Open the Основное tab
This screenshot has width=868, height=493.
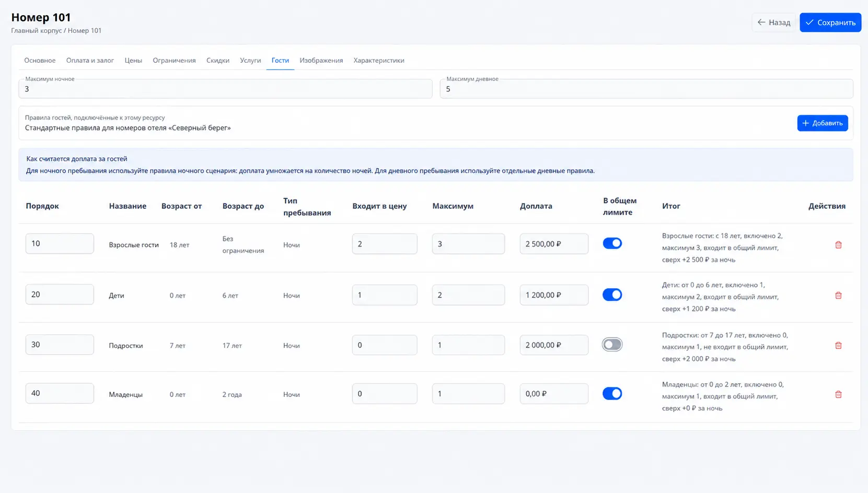(x=40, y=61)
